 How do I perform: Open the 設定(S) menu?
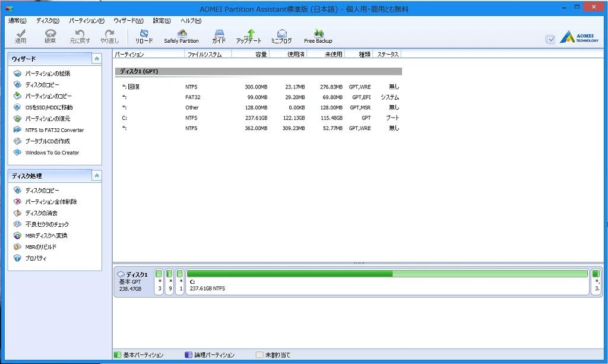coord(161,21)
